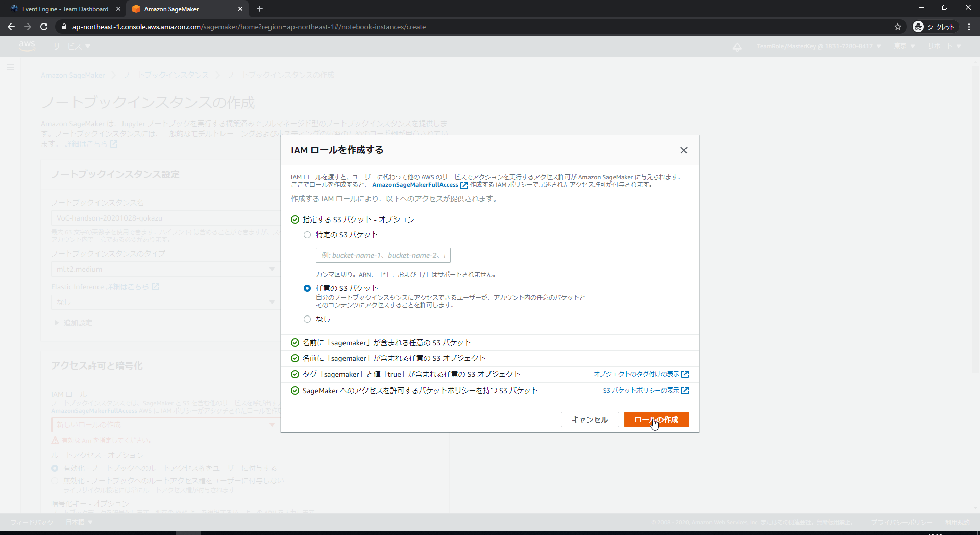Select the 任意の S3 バケット radio option
Viewport: 980px width, 535px height.
(x=307, y=288)
